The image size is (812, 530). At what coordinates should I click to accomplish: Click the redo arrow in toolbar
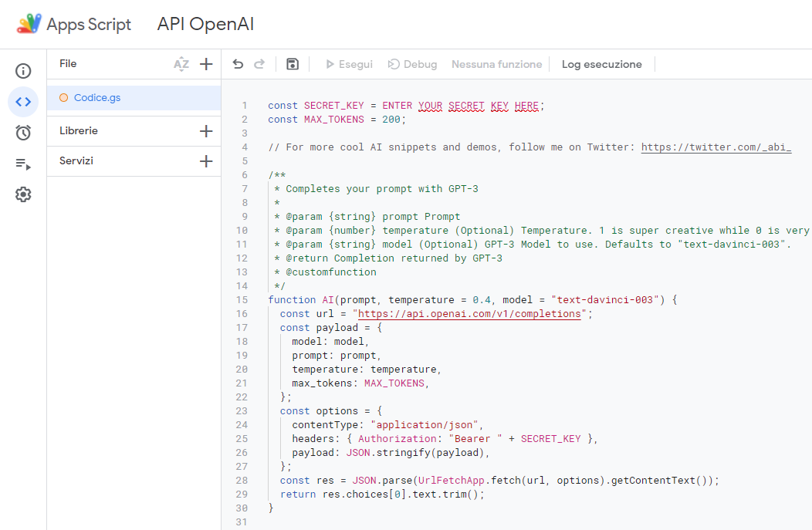[x=259, y=64]
